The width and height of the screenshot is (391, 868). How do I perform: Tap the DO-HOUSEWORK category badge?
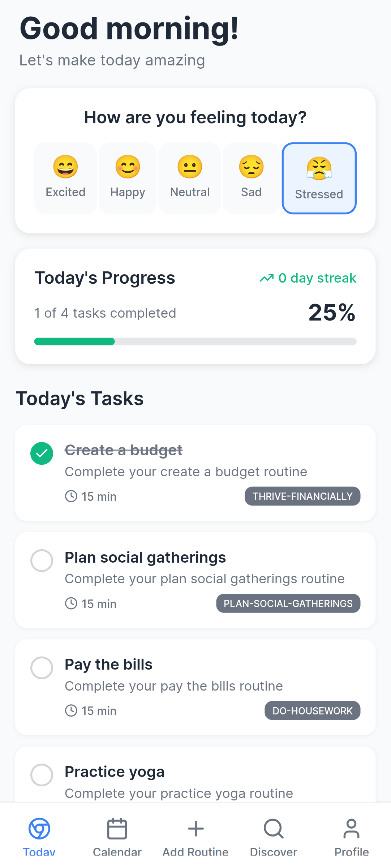312,711
